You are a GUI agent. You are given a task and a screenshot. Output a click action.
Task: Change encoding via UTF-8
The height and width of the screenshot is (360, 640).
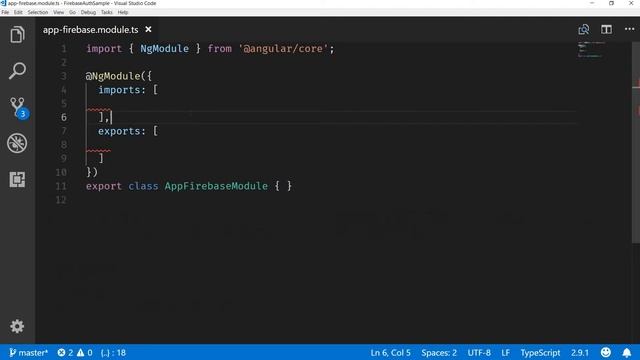[479, 353]
